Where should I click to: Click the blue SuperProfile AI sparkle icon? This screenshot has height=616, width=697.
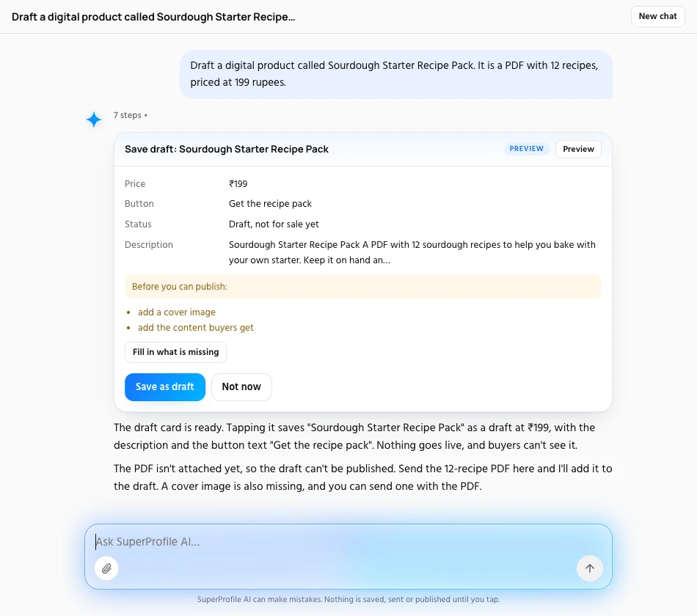[94, 120]
